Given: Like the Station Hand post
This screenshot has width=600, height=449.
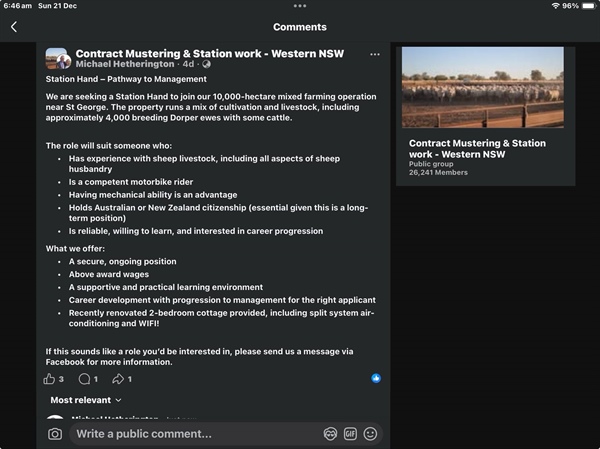Looking at the screenshot, I should tap(49, 379).
